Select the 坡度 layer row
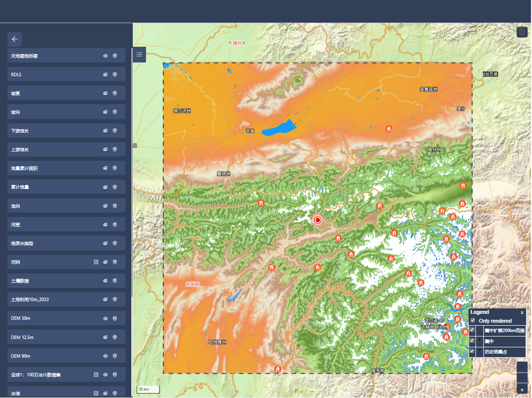This screenshot has height=398, width=532. tap(66, 93)
